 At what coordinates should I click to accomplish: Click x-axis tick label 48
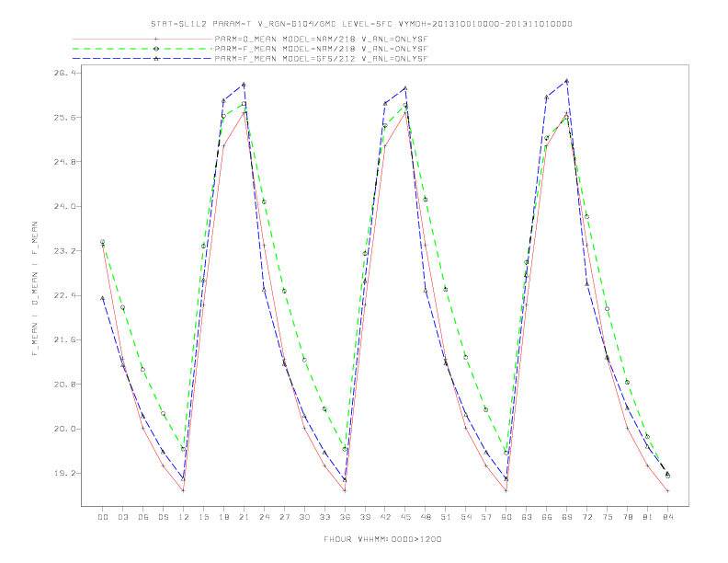(426, 517)
